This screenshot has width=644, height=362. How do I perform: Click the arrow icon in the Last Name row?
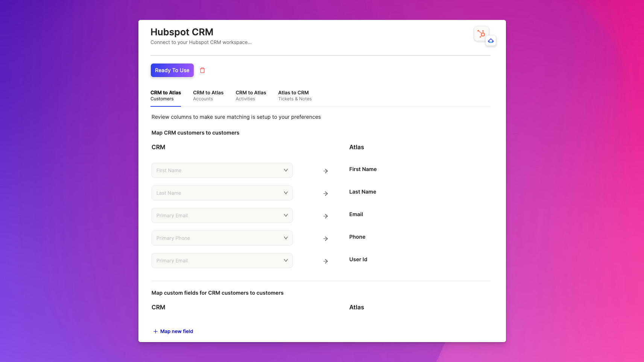pyautogui.click(x=326, y=194)
